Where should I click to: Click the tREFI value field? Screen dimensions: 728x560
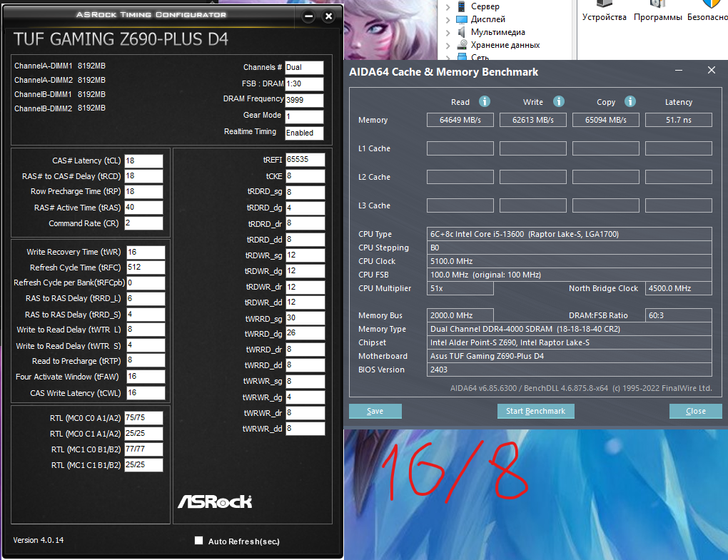click(x=305, y=160)
